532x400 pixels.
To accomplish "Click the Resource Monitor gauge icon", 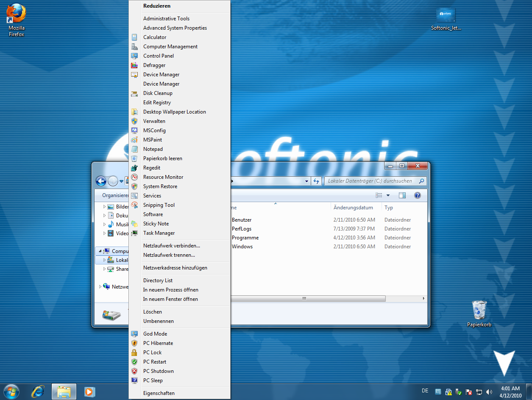I will pyautogui.click(x=134, y=177).
